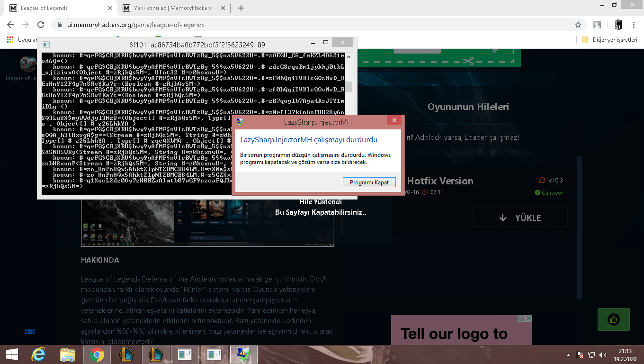The width and height of the screenshot is (644, 364).
Task: Open the console window's system menu icon
Action: 46,45
